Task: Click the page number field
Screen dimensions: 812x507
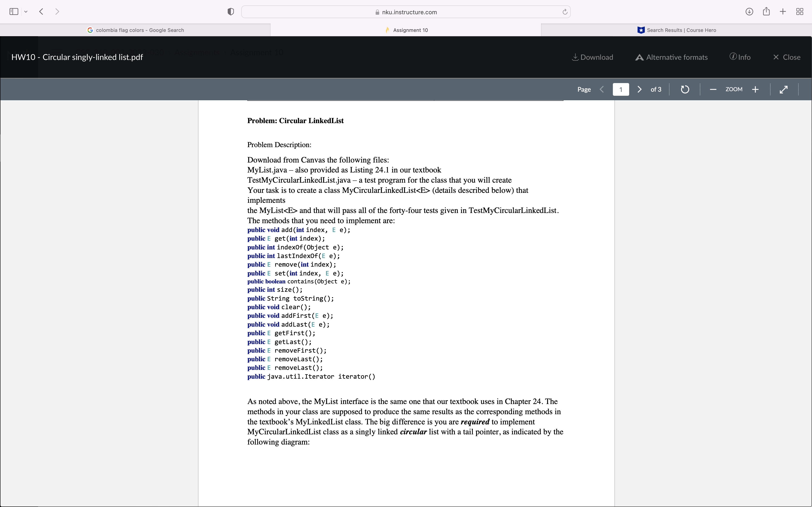Action: pos(621,90)
